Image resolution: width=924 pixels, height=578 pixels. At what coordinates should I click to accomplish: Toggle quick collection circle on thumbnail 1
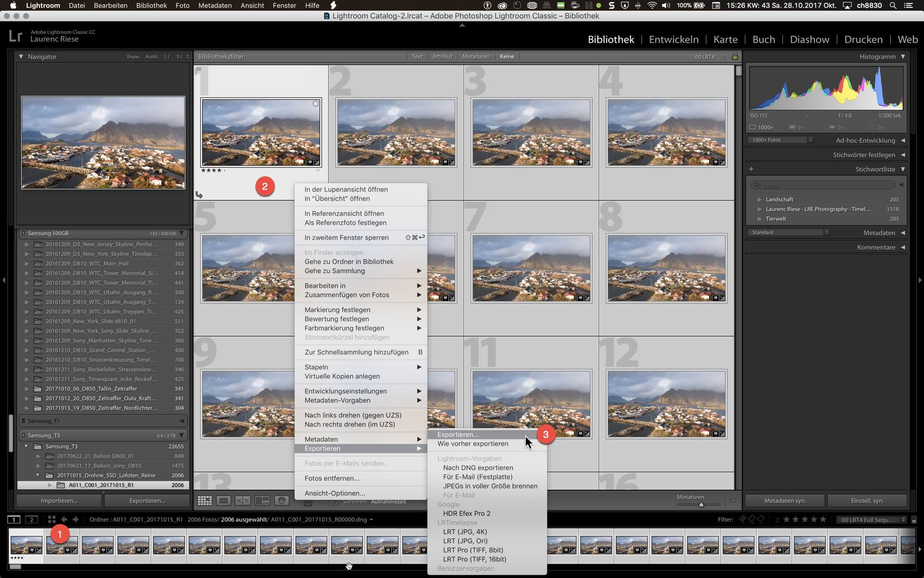click(316, 104)
